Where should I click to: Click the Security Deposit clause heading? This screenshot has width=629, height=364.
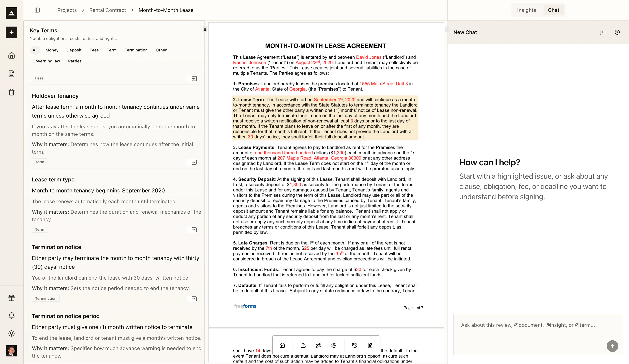pos(254,179)
